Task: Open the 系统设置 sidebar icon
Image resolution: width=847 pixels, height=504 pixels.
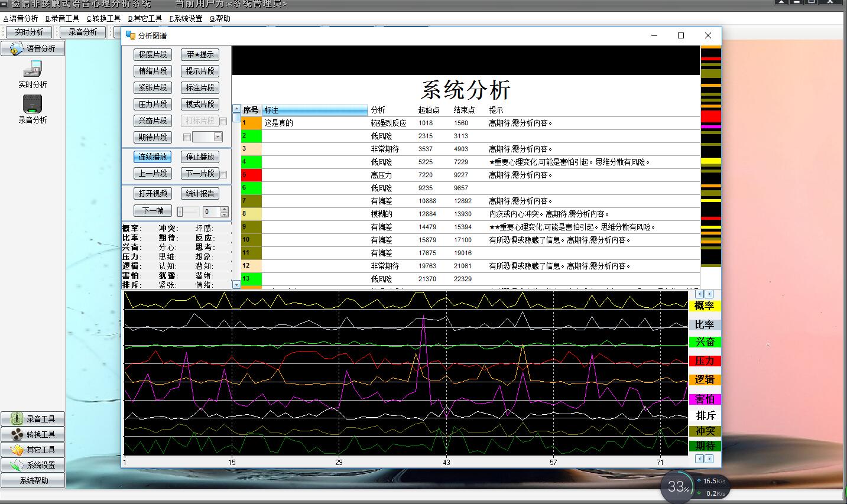Action: click(17, 465)
